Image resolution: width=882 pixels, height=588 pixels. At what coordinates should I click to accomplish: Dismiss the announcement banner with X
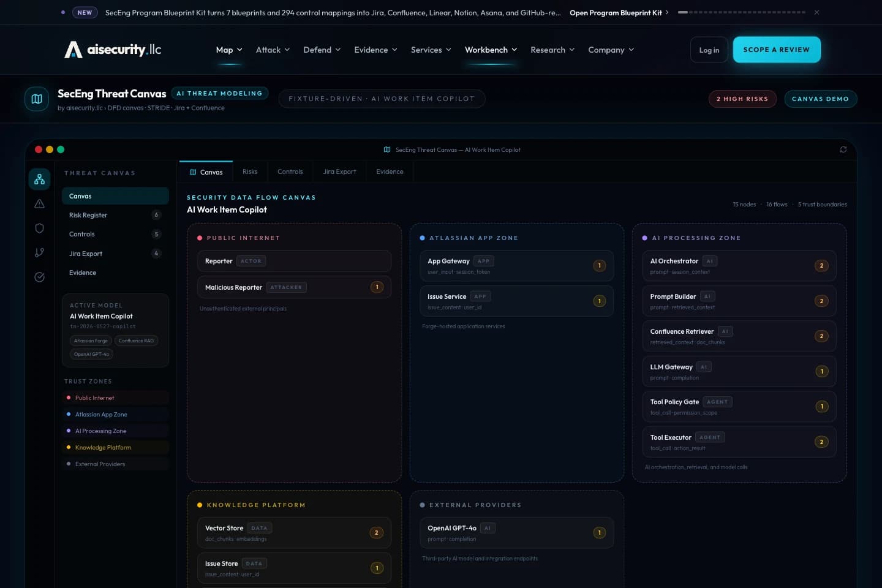pos(816,12)
